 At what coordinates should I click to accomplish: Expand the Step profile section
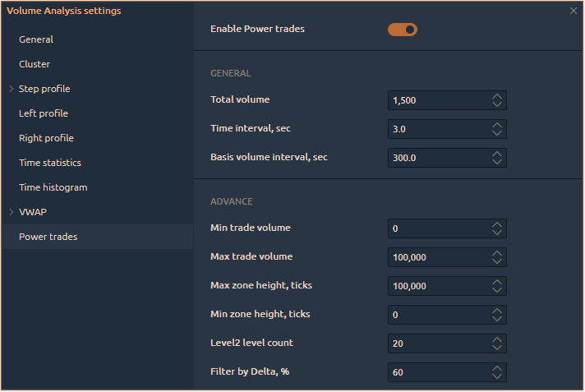click(12, 89)
